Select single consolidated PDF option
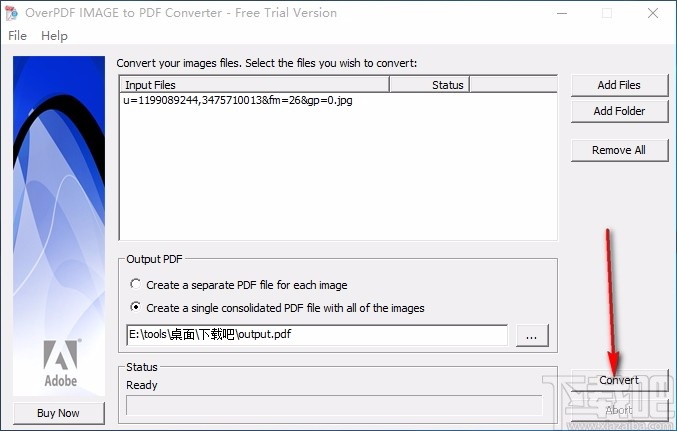 [277, 307]
